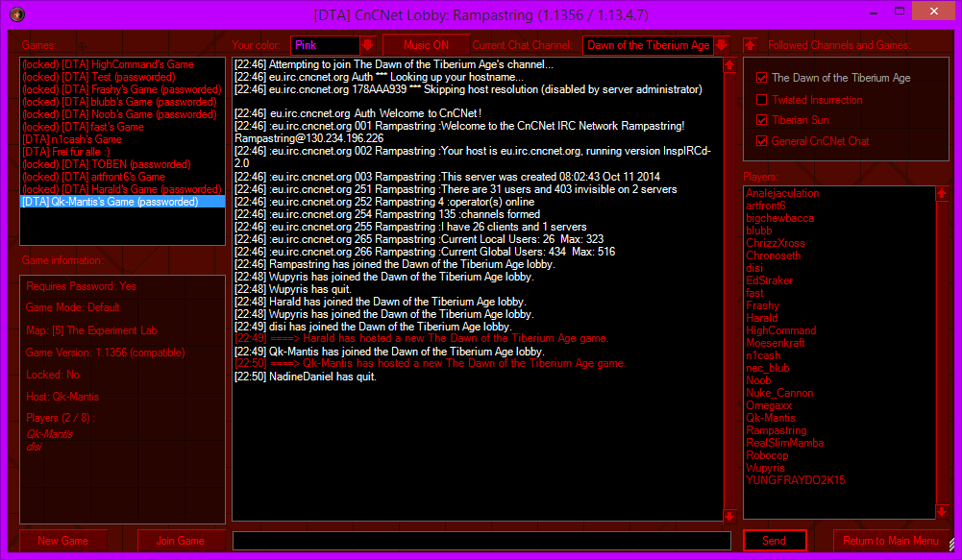Viewport: 962px width, 560px height.
Task: Check the Twisted Insurrection channel
Action: [x=761, y=99]
